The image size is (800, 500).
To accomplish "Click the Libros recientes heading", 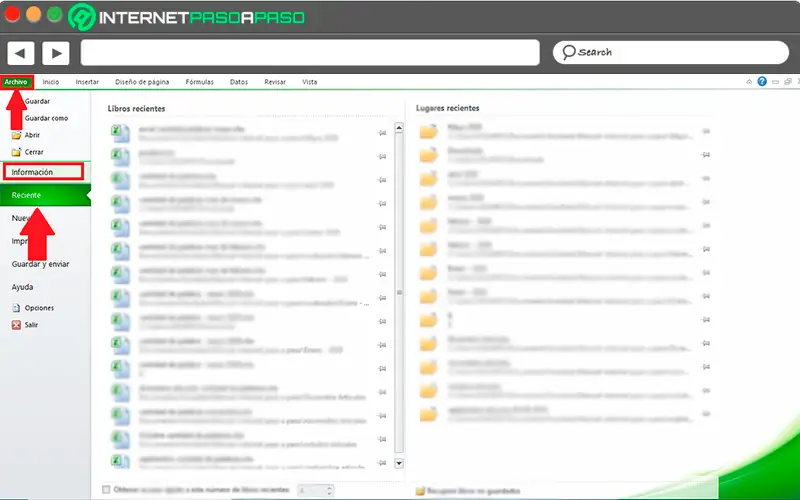I will coord(136,109).
